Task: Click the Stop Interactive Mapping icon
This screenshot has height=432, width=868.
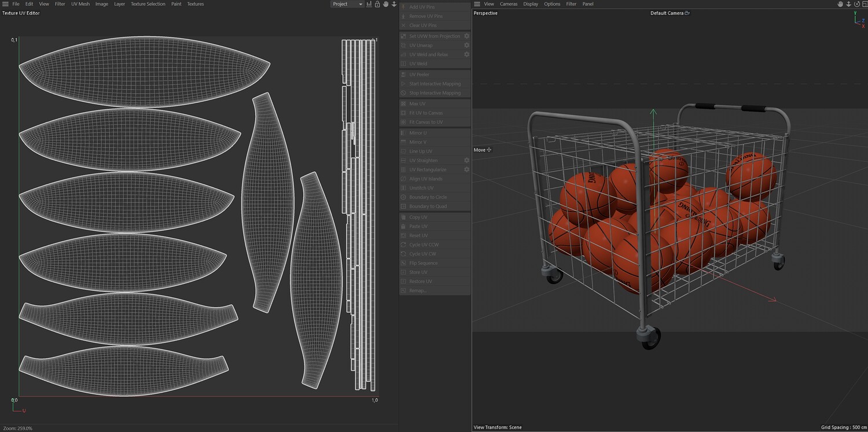Action: tap(403, 93)
